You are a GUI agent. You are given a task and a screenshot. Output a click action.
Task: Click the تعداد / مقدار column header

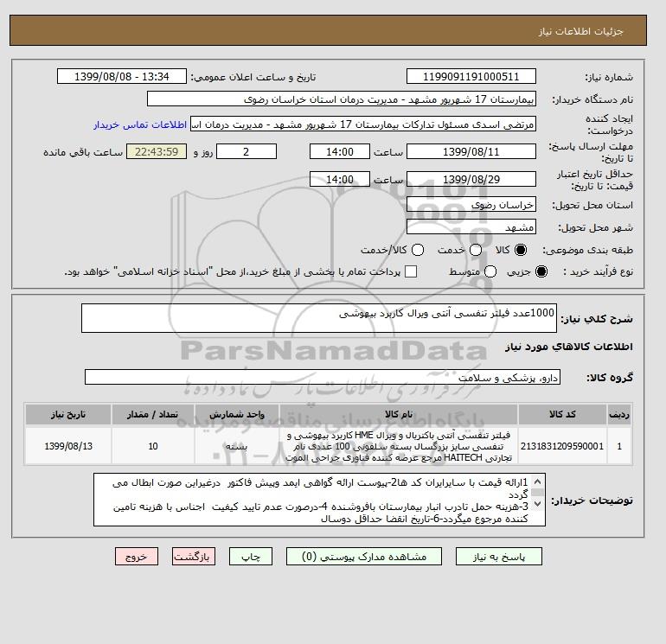(153, 414)
